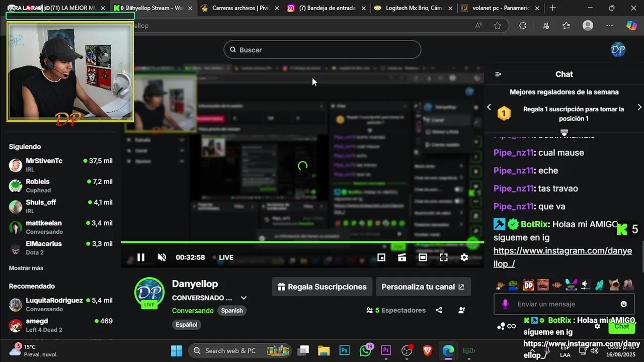Show previous top gifter
The image size is (644, 362).
click(x=489, y=107)
